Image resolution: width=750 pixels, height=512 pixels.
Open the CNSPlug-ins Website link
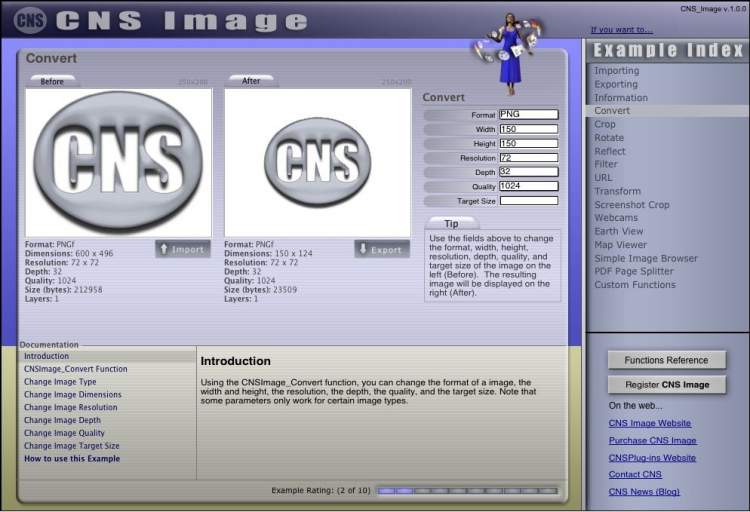(652, 457)
